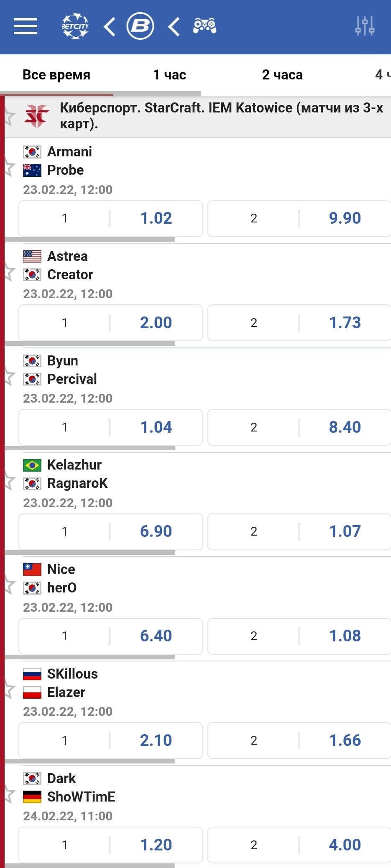Star the Byun vs Percival match
This screenshot has width=391, height=868.
8,377
